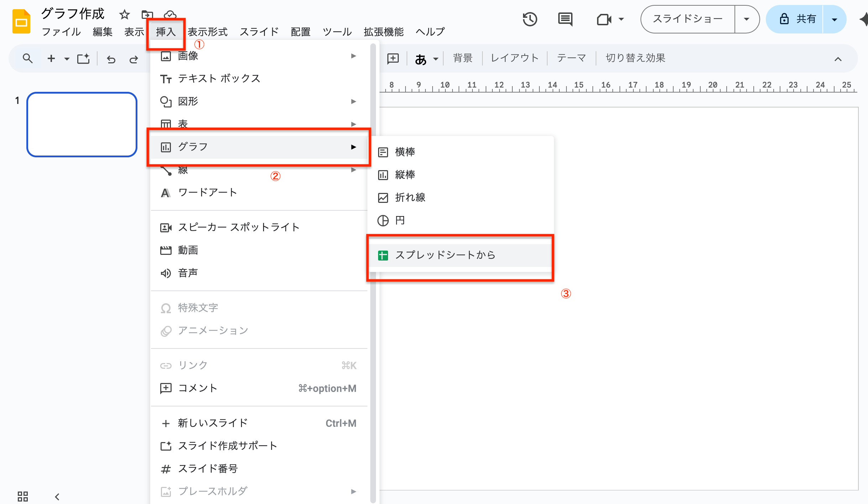Undo the last action
The image size is (868, 504).
click(111, 59)
